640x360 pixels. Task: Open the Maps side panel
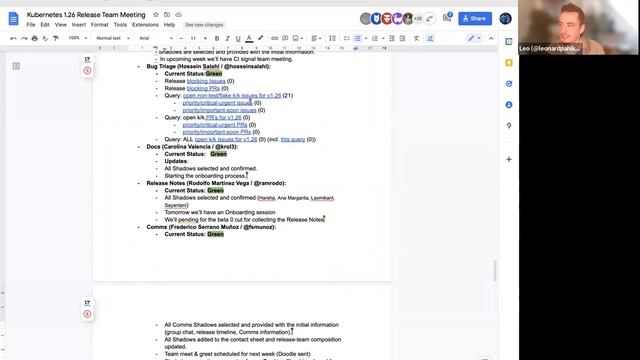point(509,126)
